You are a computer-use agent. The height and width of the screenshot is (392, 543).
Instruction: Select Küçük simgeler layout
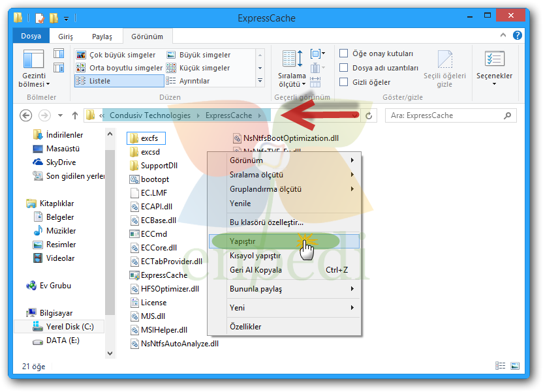tap(198, 68)
